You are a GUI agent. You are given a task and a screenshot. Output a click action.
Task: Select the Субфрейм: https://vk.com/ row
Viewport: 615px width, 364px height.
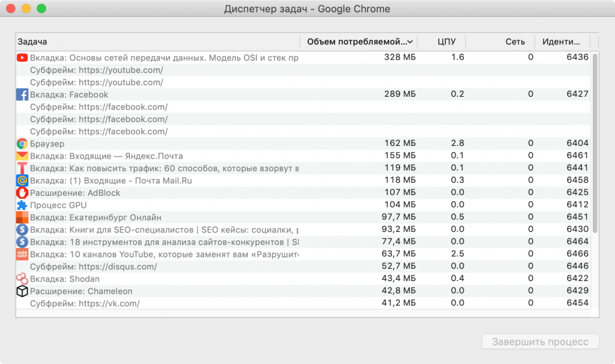tap(303, 303)
